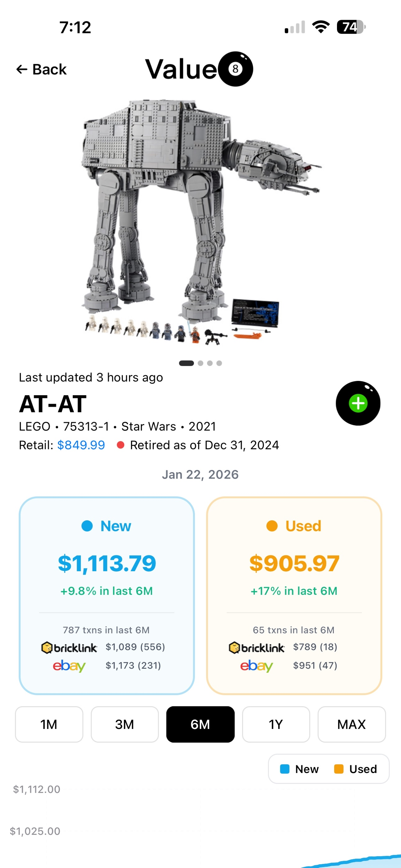This screenshot has height=868, width=401.
Task: Tap the BrickLink logo in New card
Action: [69, 647]
